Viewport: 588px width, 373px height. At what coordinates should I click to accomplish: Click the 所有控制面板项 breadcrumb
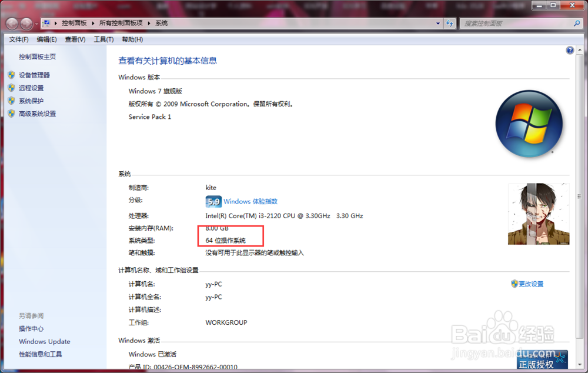coord(121,24)
